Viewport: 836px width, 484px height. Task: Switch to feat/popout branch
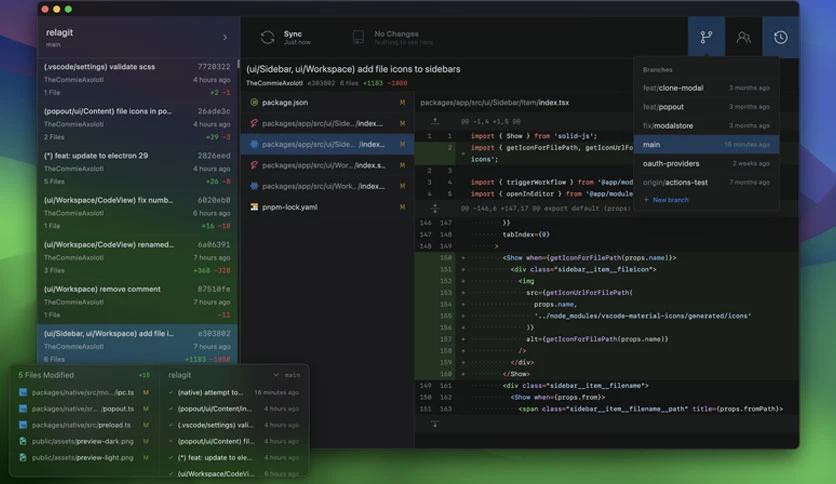[x=706, y=107]
